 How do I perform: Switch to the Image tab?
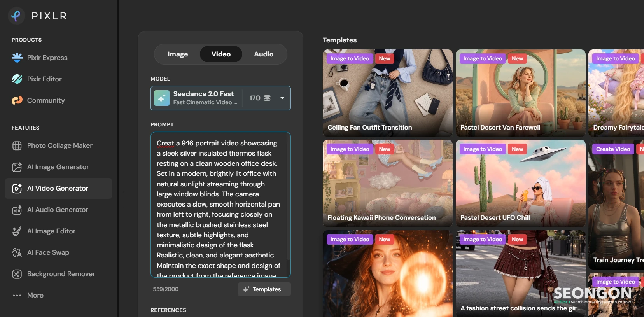coord(178,54)
